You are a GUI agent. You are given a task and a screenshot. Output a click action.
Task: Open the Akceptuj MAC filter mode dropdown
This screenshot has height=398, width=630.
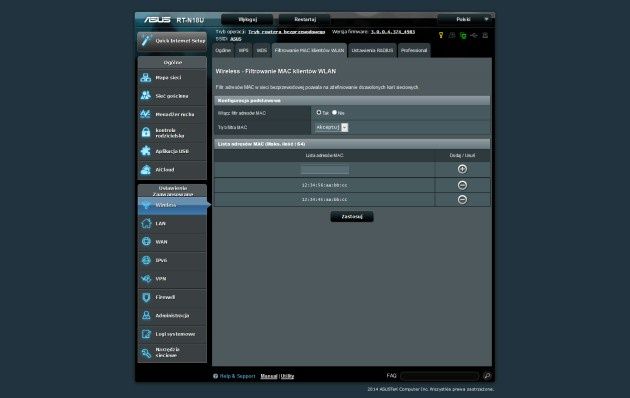331,127
